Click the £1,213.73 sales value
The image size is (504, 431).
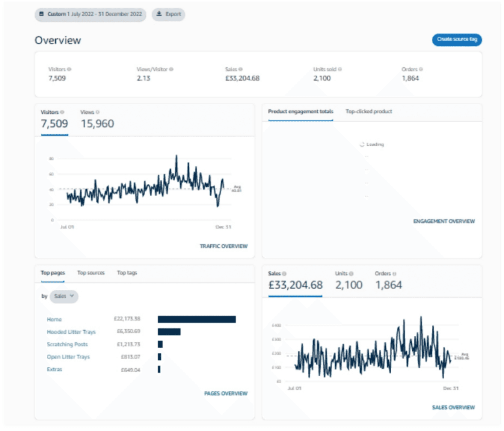129,344
